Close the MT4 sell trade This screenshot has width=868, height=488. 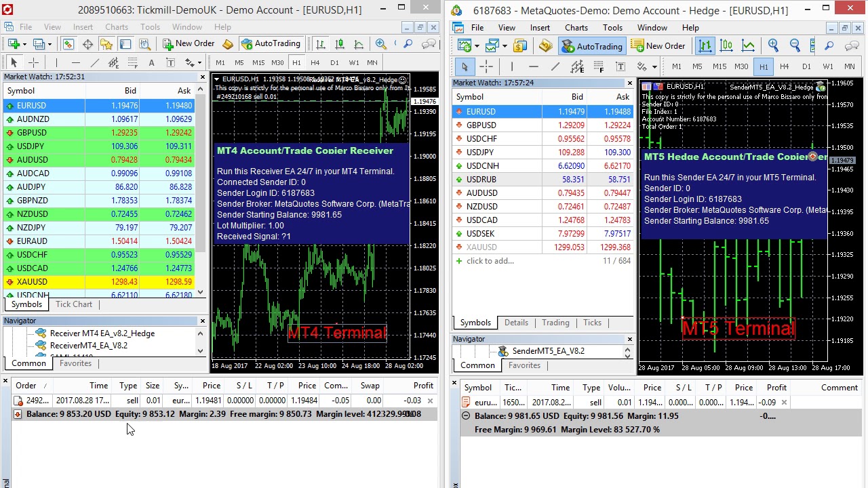click(430, 401)
